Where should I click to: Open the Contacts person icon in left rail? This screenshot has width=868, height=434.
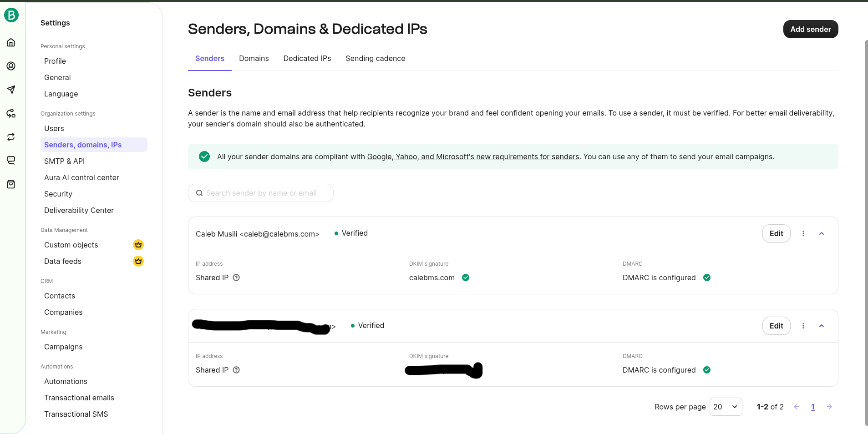coord(11,66)
